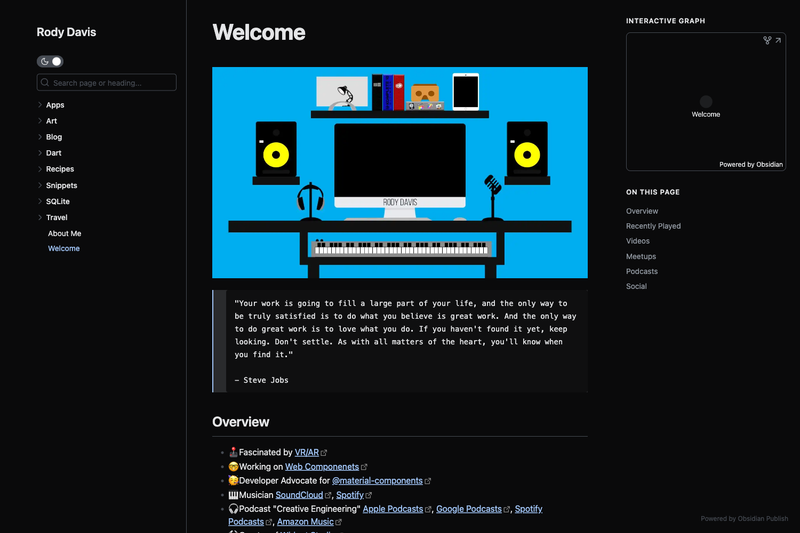Expand the SQLite folder chevron
Screen dimensions: 800x533
point(40,201)
